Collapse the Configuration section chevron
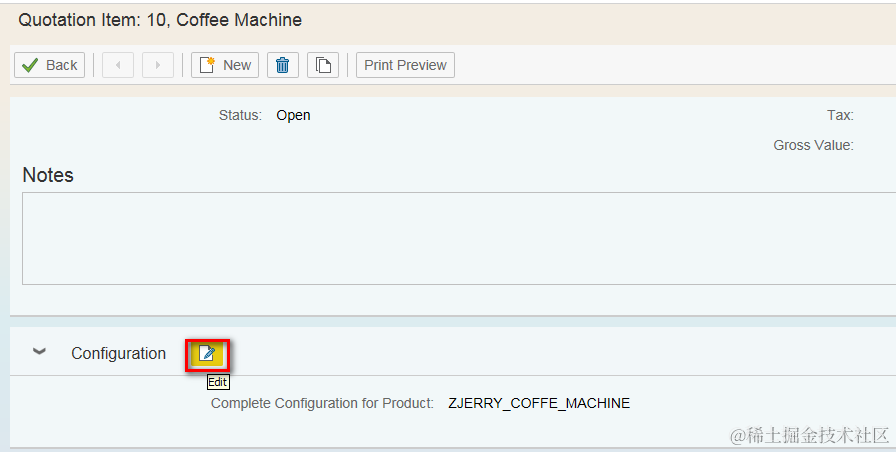 [39, 352]
